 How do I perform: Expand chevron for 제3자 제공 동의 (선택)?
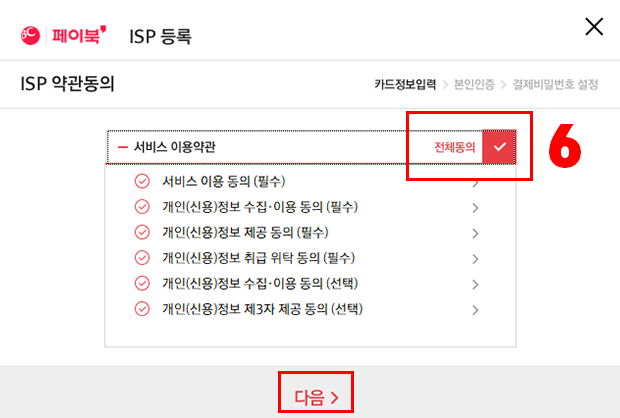tap(475, 310)
